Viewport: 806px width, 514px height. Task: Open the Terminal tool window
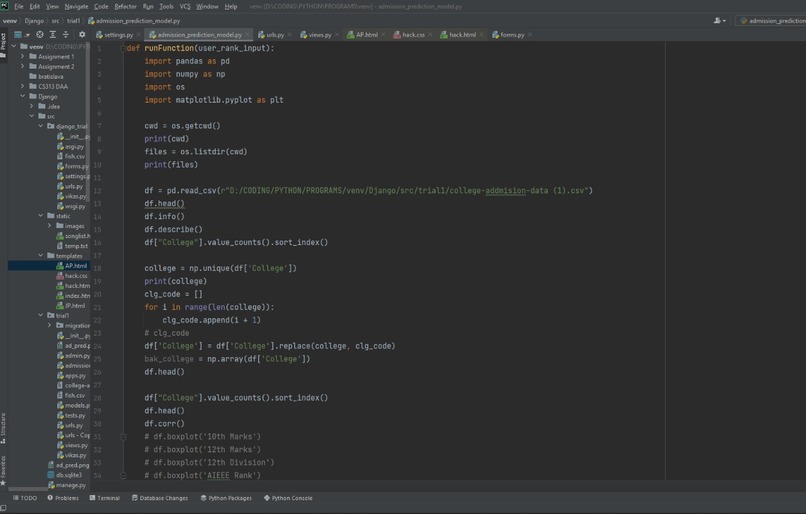pos(104,498)
